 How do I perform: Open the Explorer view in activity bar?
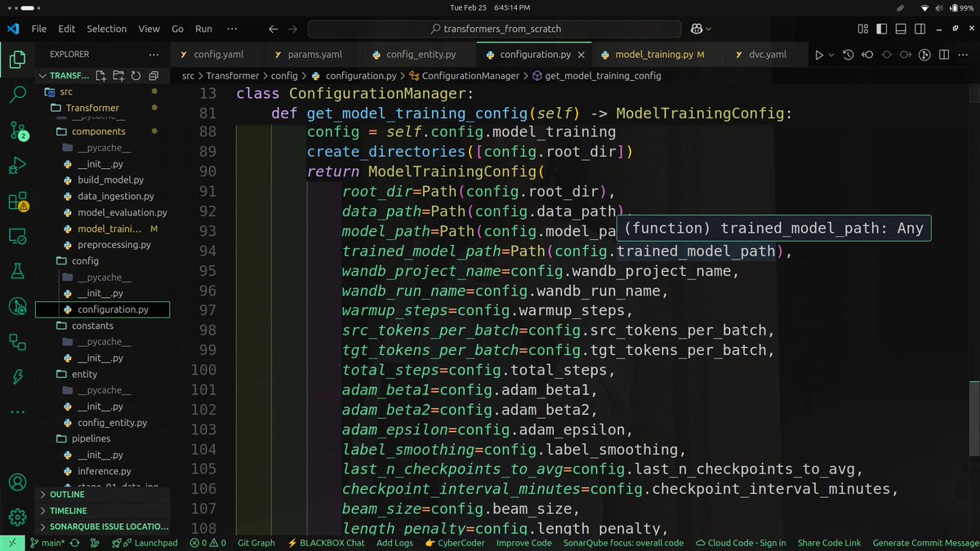(17, 59)
